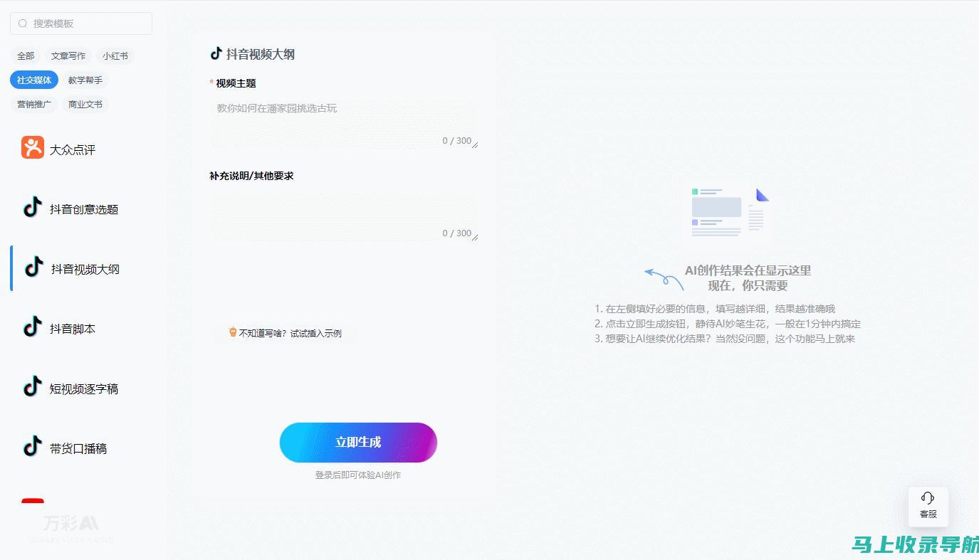The width and height of the screenshot is (979, 560).
Task: Click the robot icon beside 不知道写啥
Action: click(x=232, y=332)
